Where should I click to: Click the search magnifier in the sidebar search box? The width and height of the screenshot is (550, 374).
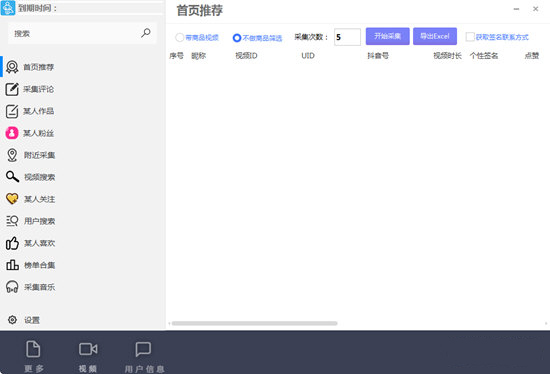point(146,33)
